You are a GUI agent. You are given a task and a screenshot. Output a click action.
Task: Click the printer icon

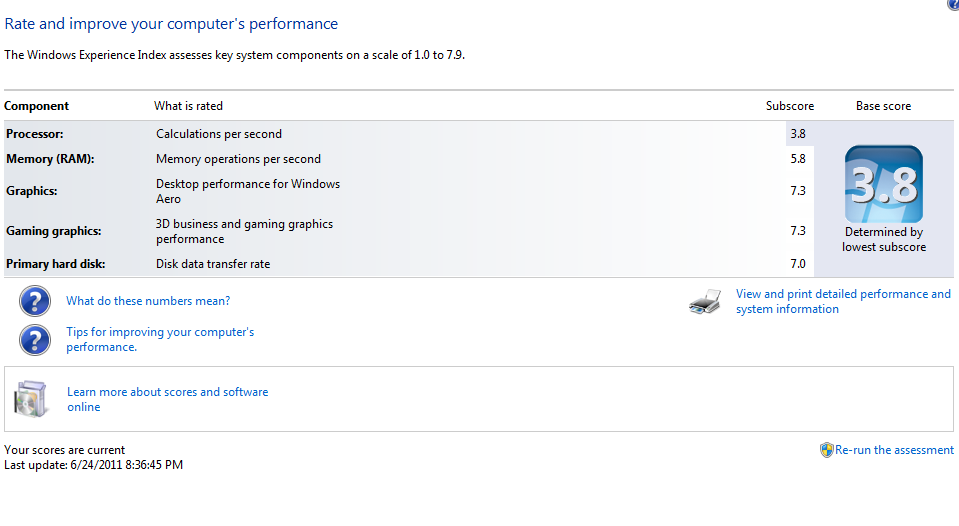705,302
